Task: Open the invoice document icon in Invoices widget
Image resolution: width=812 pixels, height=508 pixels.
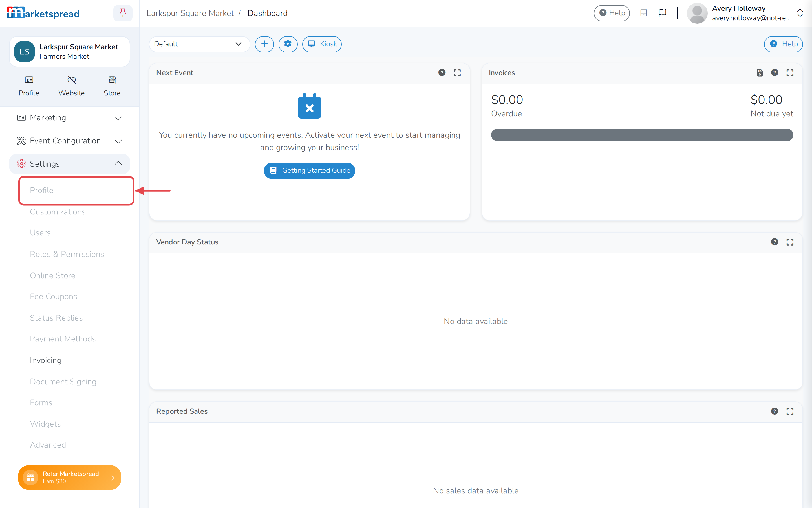Action: 760,73
